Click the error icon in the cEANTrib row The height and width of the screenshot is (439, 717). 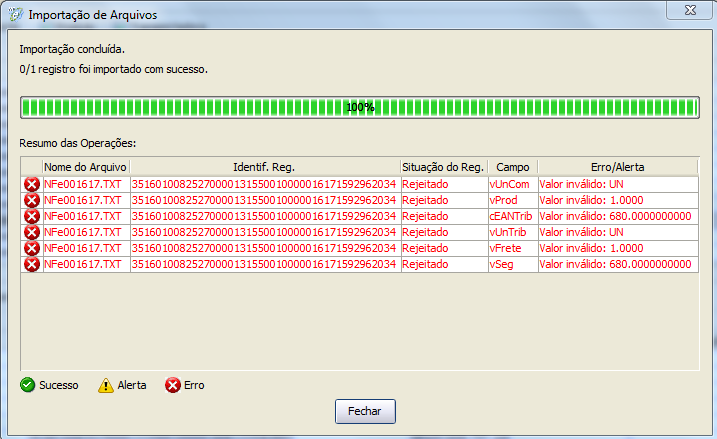pos(32,216)
